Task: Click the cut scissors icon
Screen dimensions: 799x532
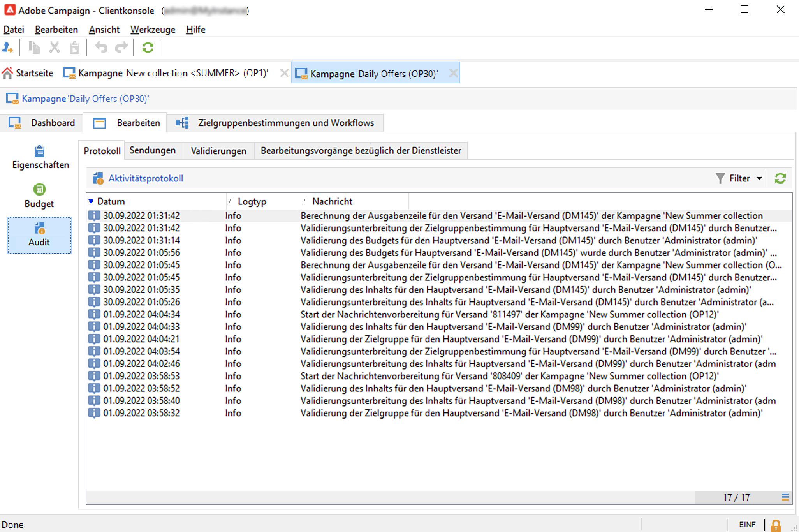Action: (54, 48)
